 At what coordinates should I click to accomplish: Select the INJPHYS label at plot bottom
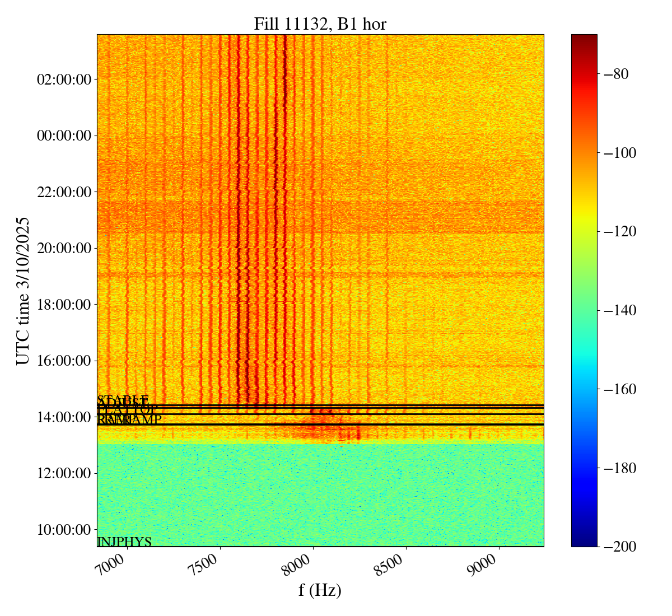click(124, 542)
